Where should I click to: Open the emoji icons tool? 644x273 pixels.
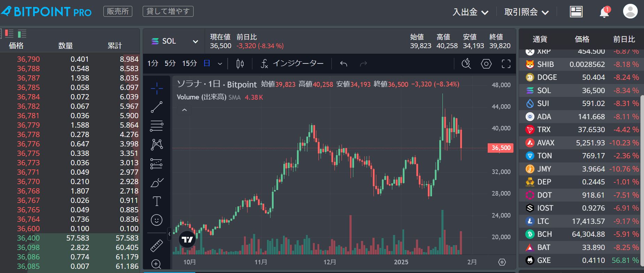[x=157, y=220]
